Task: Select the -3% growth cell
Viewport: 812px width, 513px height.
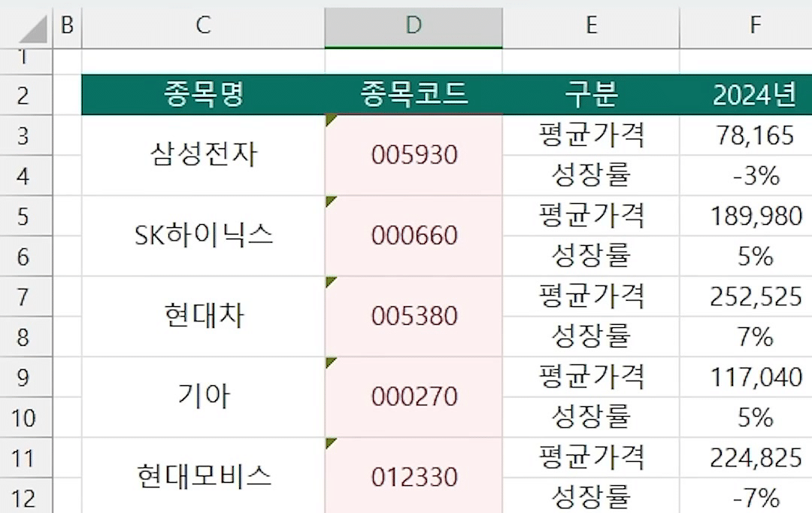Action: (x=746, y=176)
